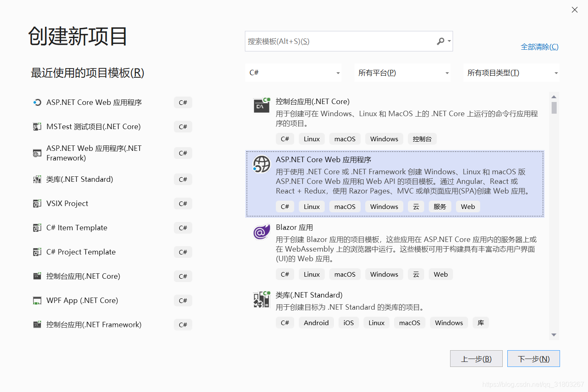Click the WPF App (.NET Core) icon
This screenshot has width=588, height=392.
click(37, 300)
